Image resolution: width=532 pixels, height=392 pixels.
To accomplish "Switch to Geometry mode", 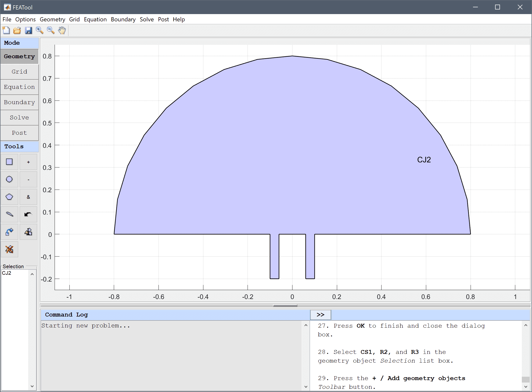I will pyautogui.click(x=19, y=56).
